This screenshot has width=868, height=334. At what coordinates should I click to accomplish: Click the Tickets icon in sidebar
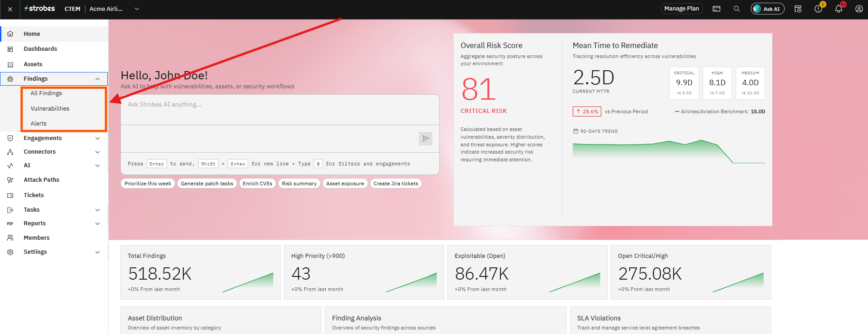coord(10,195)
